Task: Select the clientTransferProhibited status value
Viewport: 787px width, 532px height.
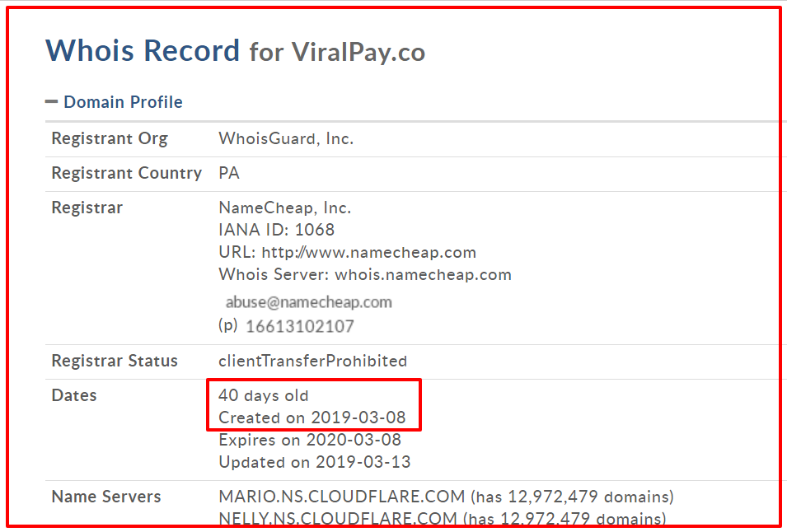Action: coord(312,361)
